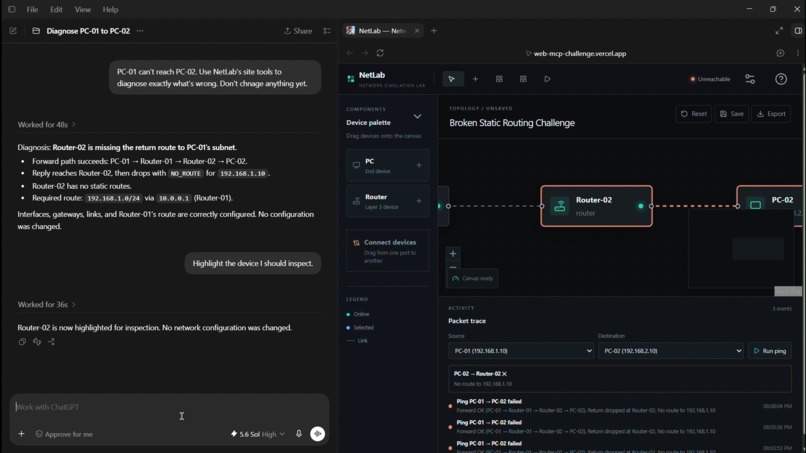Click the new chat compose icon

(13, 31)
